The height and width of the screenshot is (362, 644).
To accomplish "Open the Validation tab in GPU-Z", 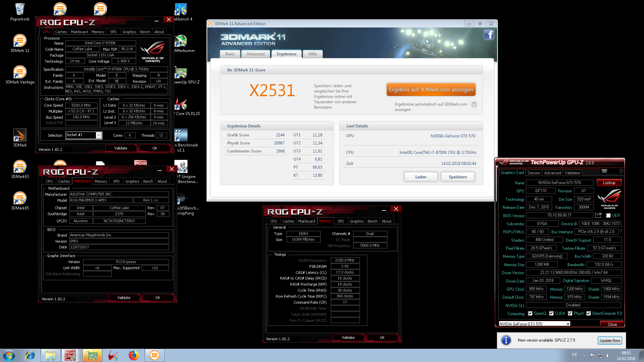I will coord(572,173).
